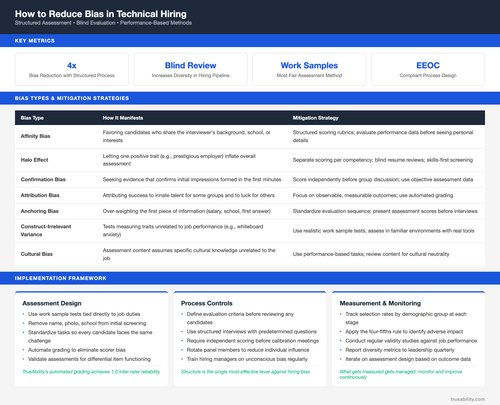The height and width of the screenshot is (405, 500).
Task: Click 'Separate scoring per competency' mitigation cell
Action: point(383,160)
